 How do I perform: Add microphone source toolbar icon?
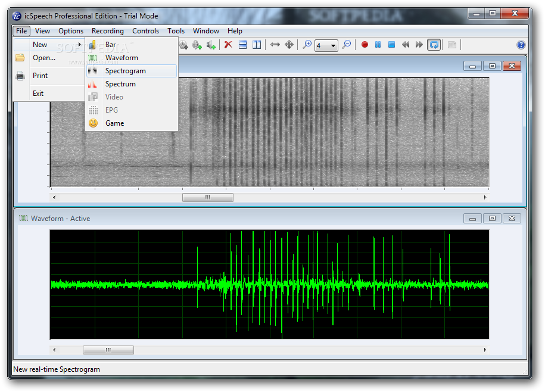pyautogui.click(x=197, y=45)
